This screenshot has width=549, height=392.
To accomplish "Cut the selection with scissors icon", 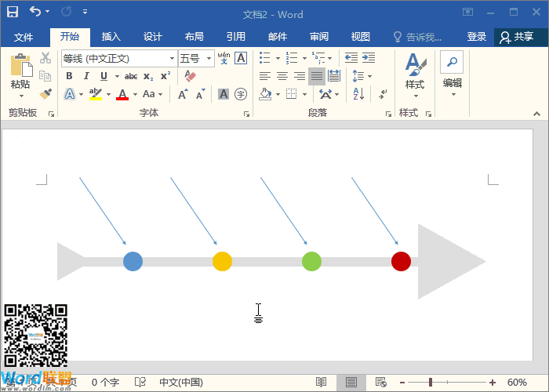I will pos(45,58).
